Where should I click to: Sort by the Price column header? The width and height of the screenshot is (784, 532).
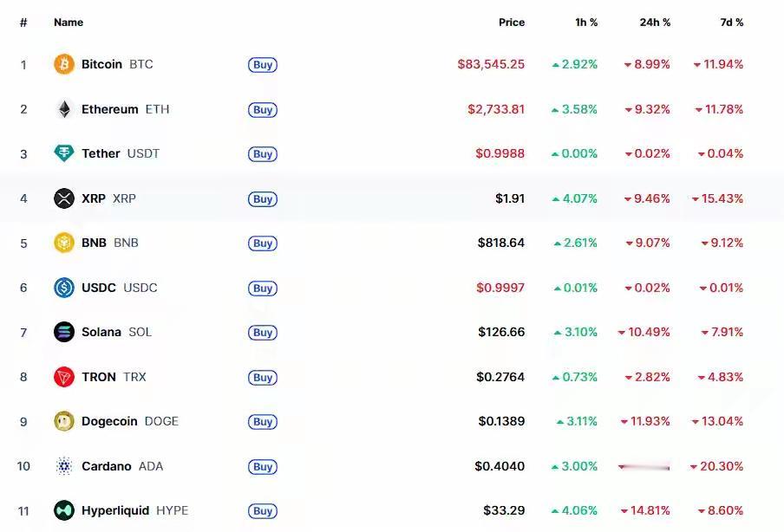[512, 23]
